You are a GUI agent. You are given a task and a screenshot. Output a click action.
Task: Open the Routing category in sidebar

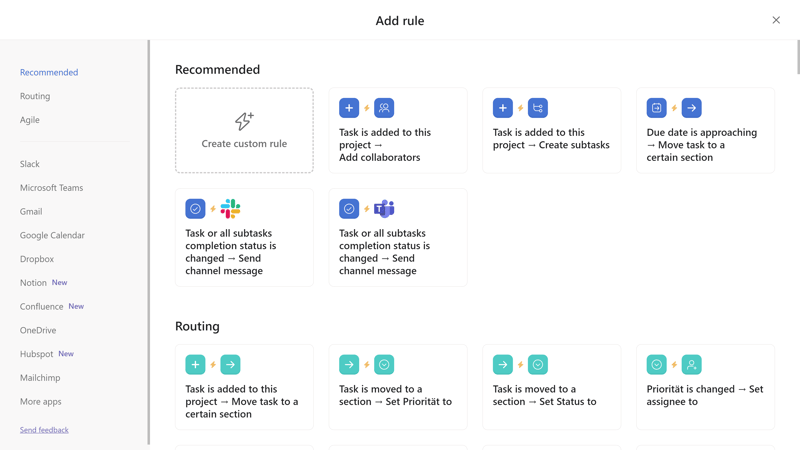coord(35,96)
